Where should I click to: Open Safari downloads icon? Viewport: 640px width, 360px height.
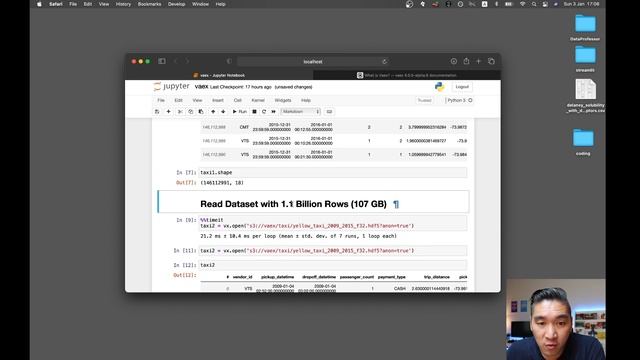pyautogui.click(x=453, y=61)
